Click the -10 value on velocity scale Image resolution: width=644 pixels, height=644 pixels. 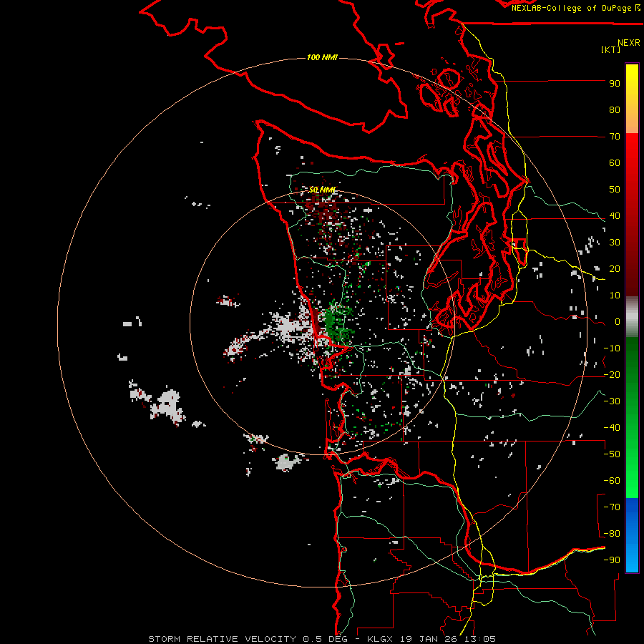coord(612,348)
